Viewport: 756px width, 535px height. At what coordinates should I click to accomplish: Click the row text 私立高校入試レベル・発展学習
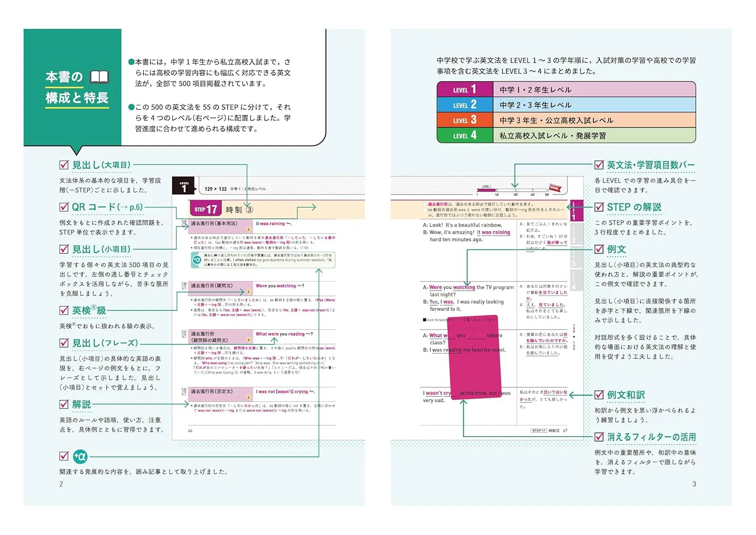click(x=552, y=136)
